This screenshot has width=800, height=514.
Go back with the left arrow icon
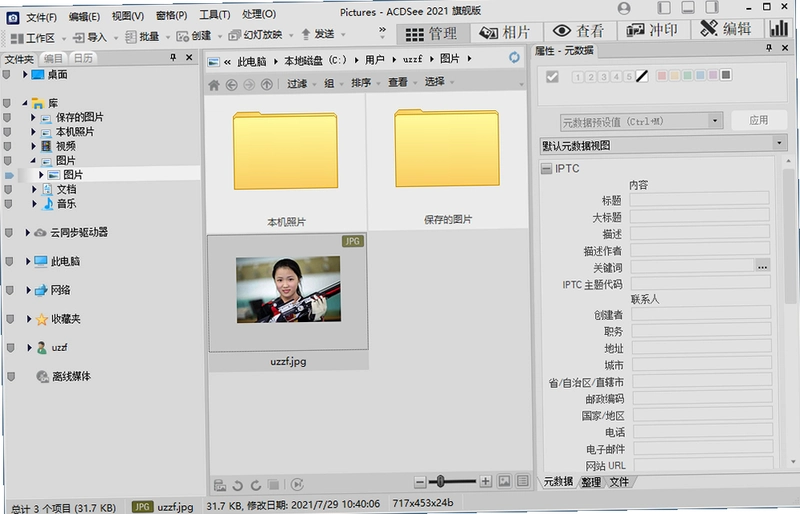click(231, 85)
